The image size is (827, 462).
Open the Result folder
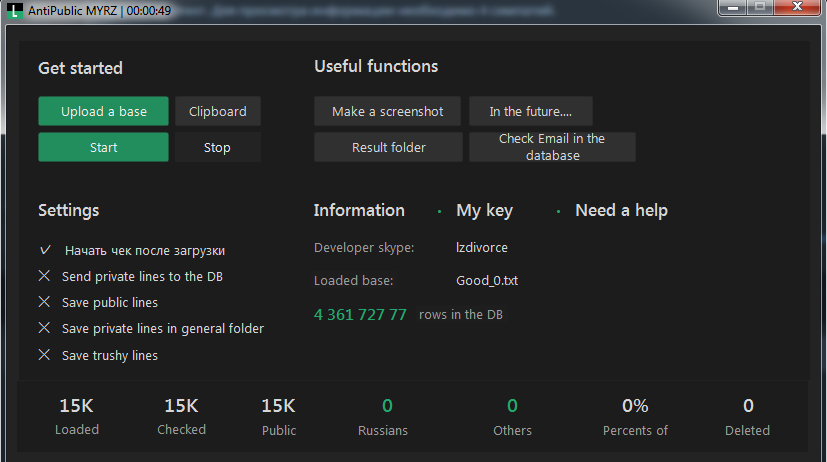[388, 147]
